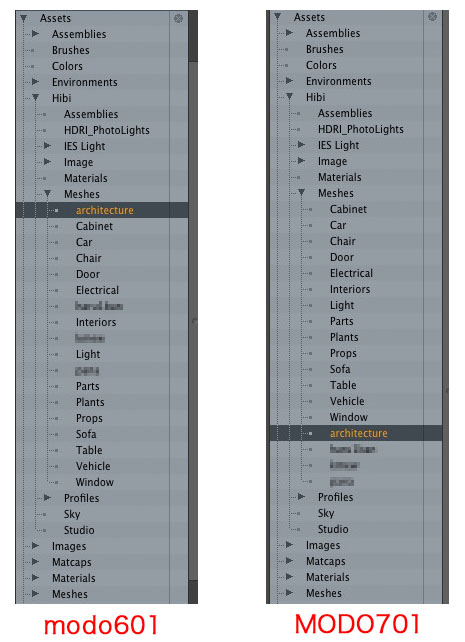The image size is (465, 642).
Task: Select highlighted architecture item in modo601 tree
Action: [x=102, y=210]
